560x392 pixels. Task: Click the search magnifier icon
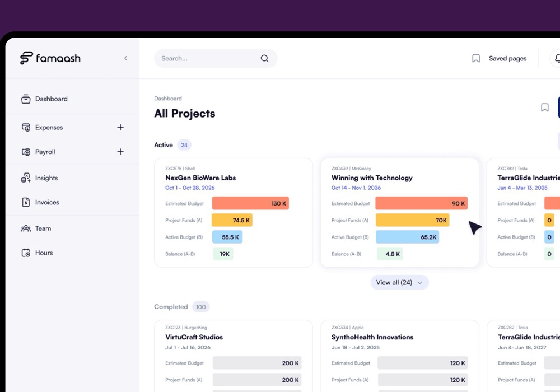[264, 58]
